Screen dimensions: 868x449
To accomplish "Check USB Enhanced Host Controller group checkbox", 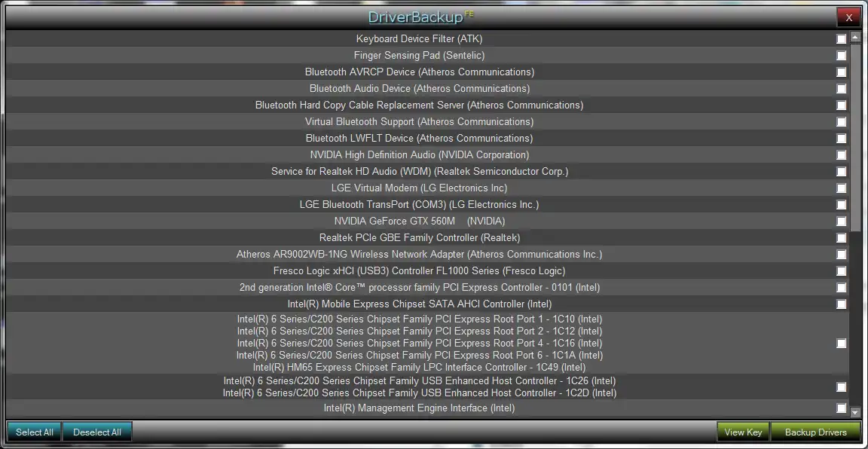I will click(842, 387).
